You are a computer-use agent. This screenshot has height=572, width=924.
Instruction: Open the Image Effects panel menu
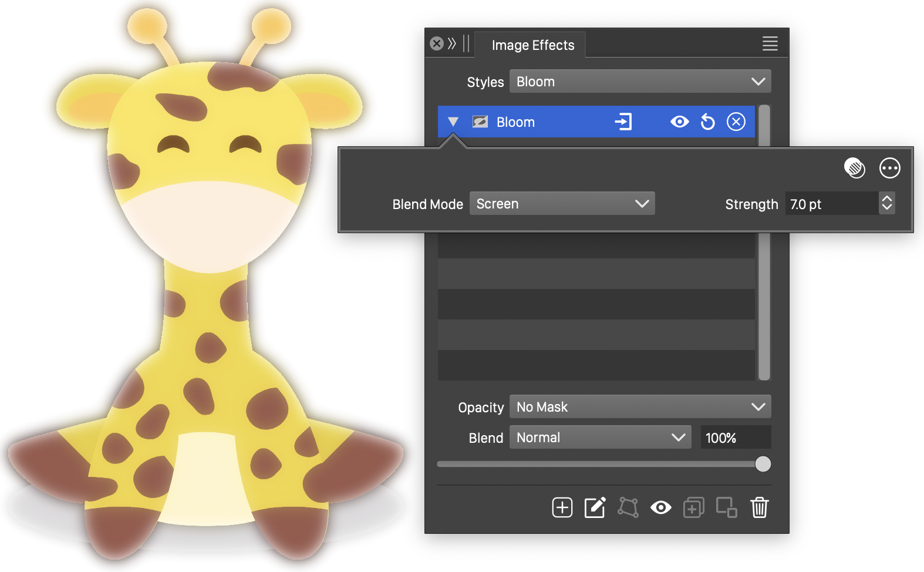770,43
